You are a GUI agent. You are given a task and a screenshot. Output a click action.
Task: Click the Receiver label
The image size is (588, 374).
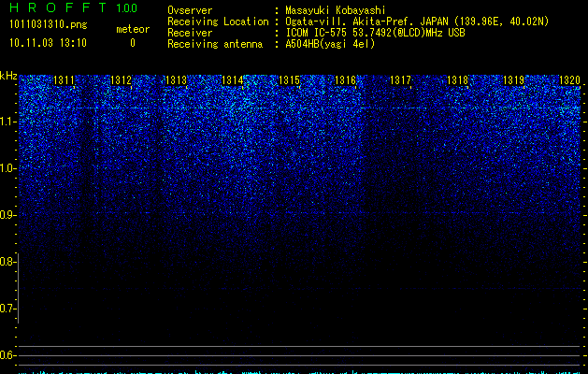tap(190, 33)
